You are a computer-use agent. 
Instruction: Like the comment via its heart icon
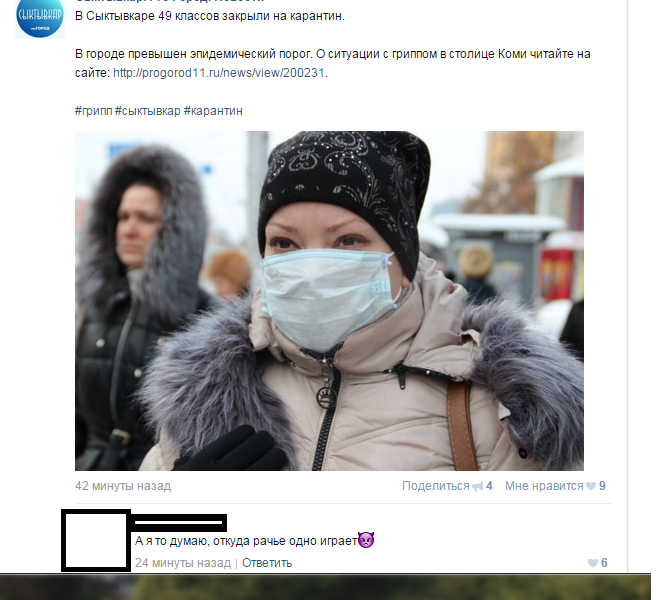593,563
